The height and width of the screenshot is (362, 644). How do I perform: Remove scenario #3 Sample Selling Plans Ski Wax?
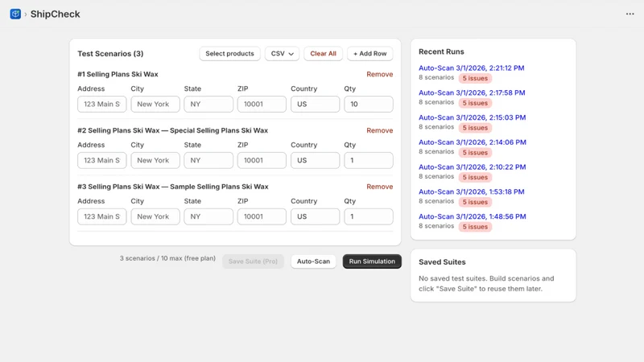[x=379, y=187]
